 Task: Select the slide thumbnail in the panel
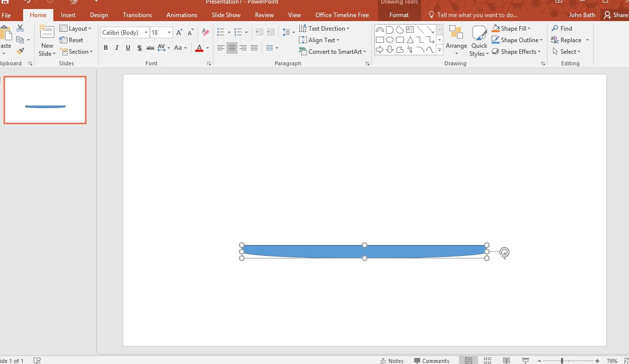point(45,100)
